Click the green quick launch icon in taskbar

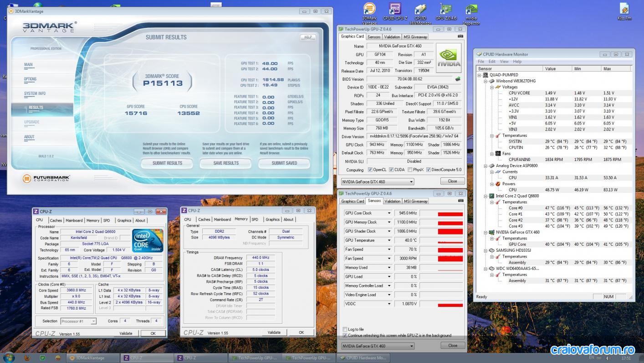pos(43,358)
